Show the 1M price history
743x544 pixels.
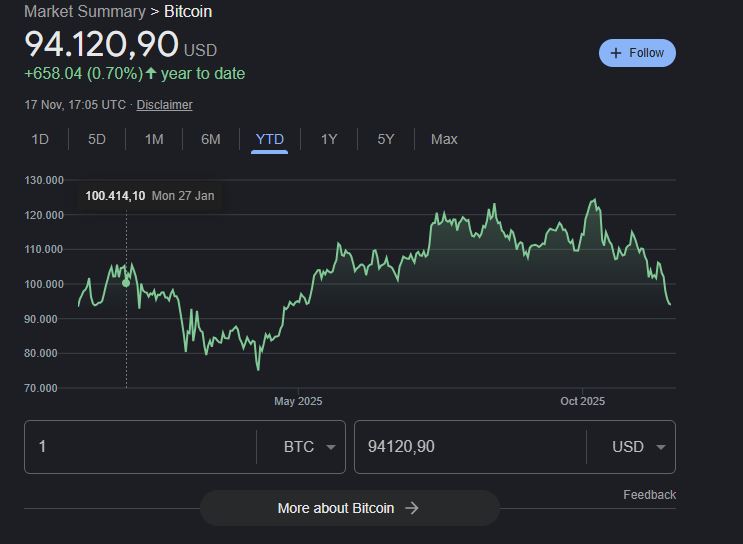tap(154, 139)
